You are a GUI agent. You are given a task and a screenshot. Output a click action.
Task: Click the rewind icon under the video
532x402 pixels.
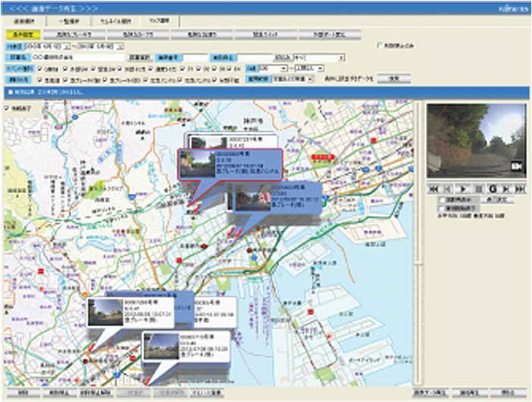point(436,188)
